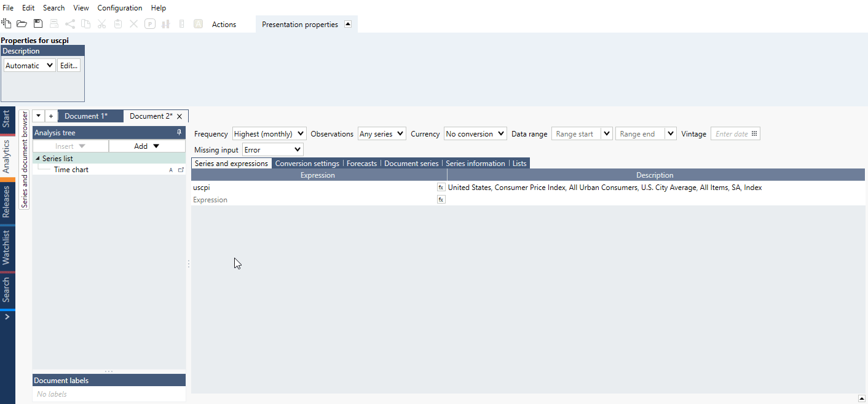Open the Watchlist sidebar tab
Screen dimensions: 868x404
tap(6, 247)
